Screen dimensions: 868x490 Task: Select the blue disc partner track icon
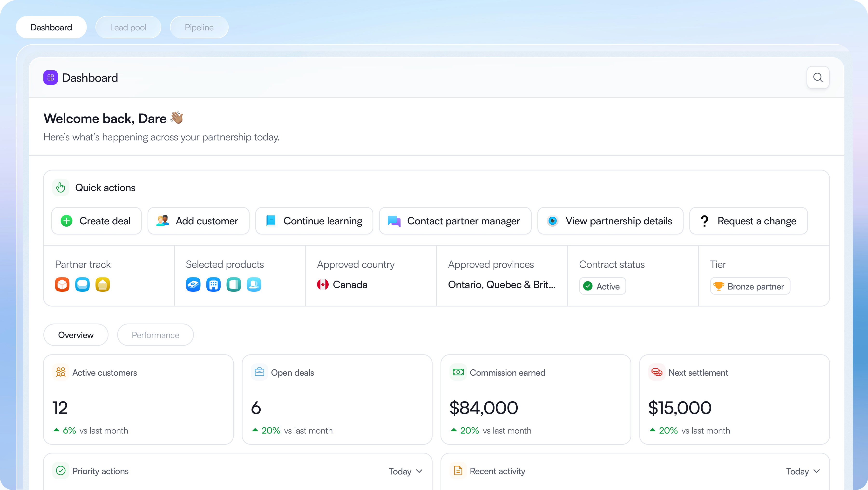(82, 285)
